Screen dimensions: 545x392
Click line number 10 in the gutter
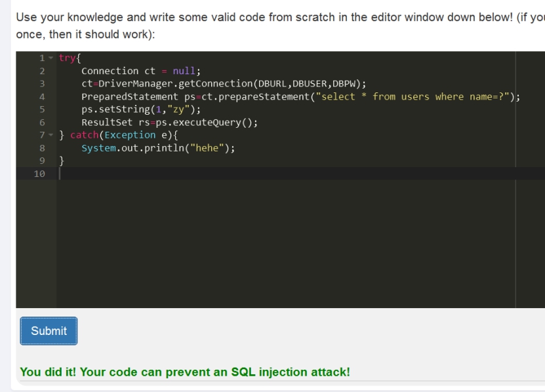[39, 174]
